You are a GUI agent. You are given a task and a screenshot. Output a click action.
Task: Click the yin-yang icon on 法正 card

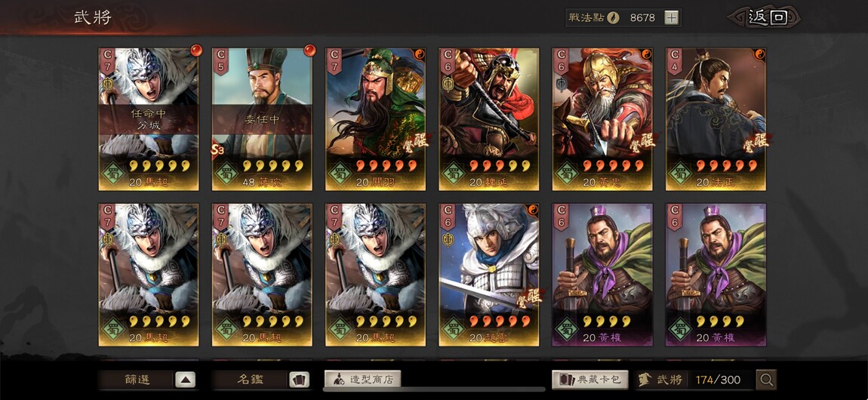click(x=760, y=54)
